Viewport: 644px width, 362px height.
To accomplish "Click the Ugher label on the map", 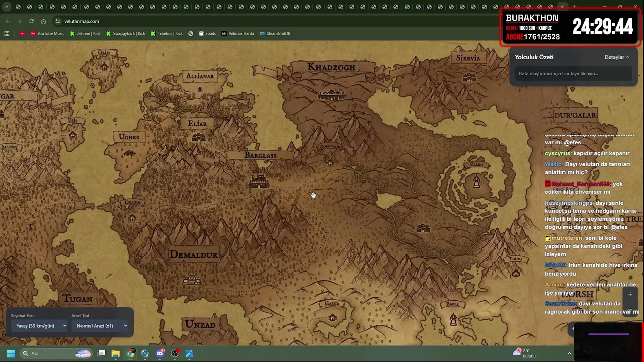I will tap(129, 137).
